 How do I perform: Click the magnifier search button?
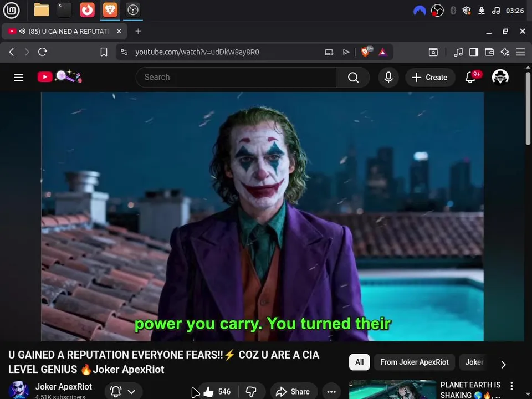tap(353, 78)
